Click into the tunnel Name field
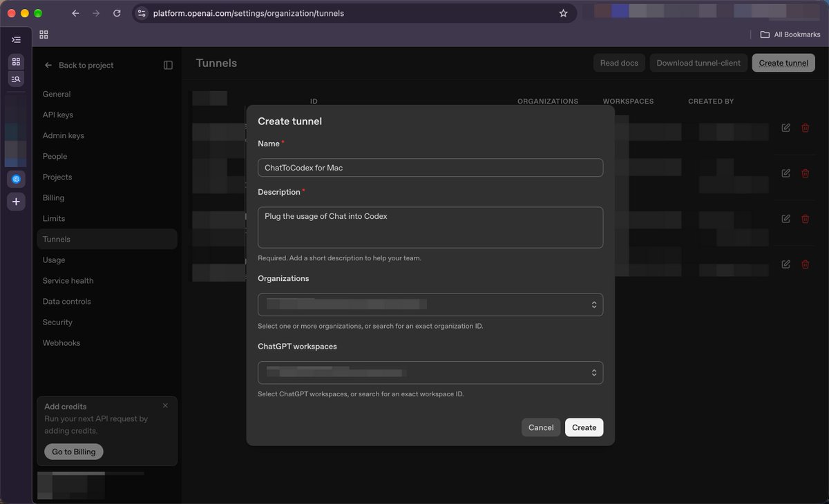 pyautogui.click(x=430, y=168)
